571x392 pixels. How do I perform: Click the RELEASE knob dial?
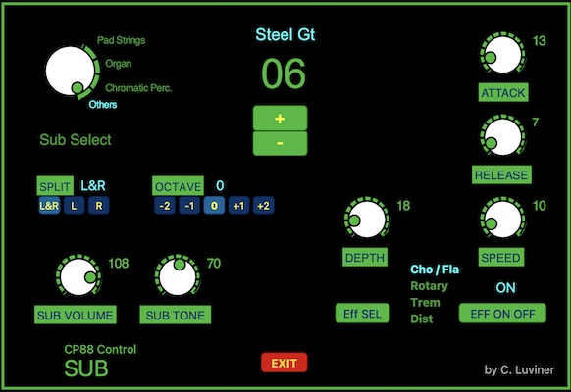pyautogui.click(x=503, y=137)
